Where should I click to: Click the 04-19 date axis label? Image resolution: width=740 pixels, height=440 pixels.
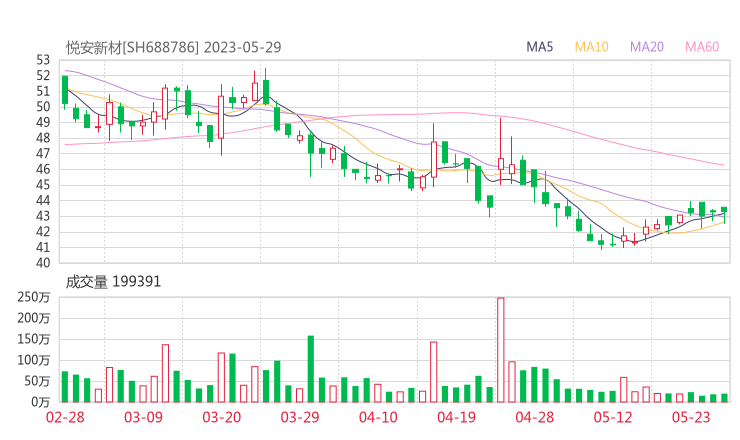pos(456,417)
